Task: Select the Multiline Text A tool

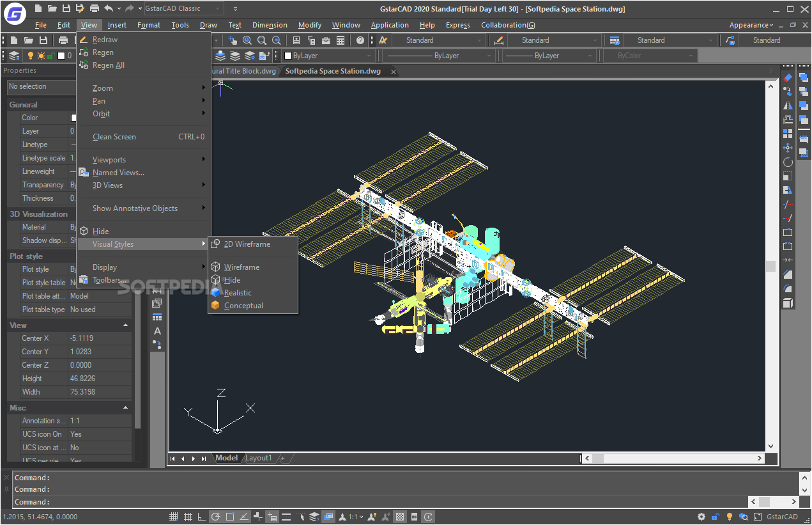Action: click(x=157, y=331)
